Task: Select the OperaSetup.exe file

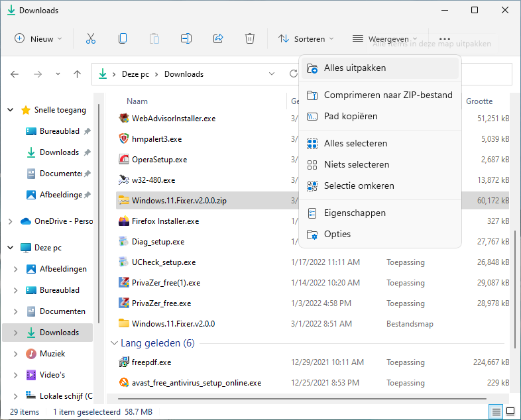Action: tap(159, 160)
